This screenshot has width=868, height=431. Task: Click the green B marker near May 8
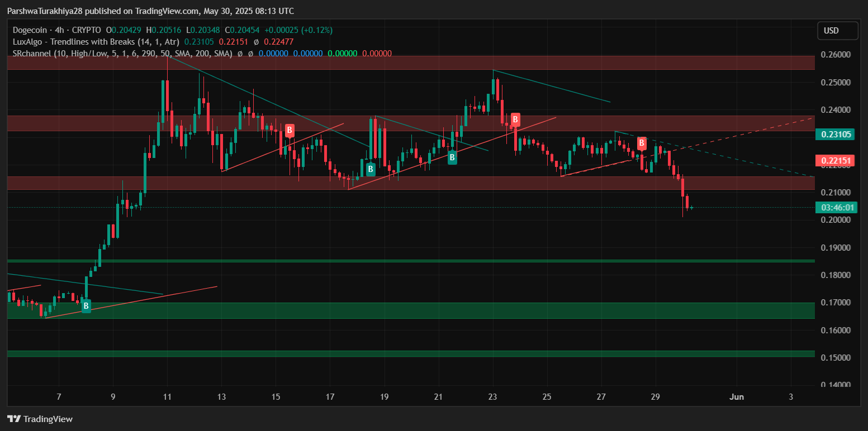86,306
